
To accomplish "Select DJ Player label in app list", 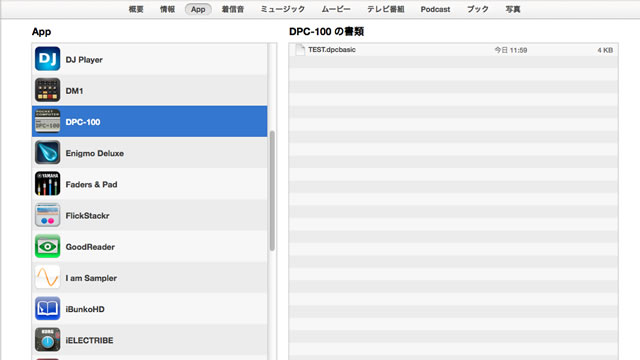I will (84, 60).
